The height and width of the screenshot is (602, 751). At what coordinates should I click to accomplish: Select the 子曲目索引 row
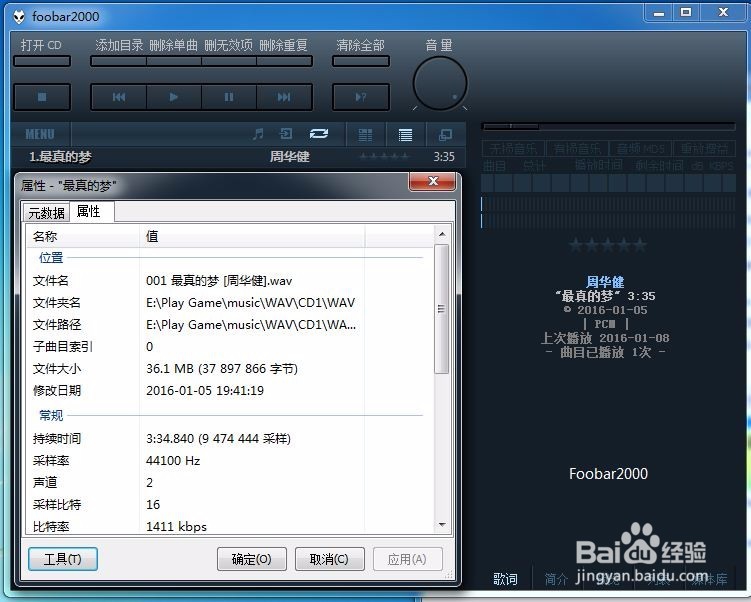point(230,347)
